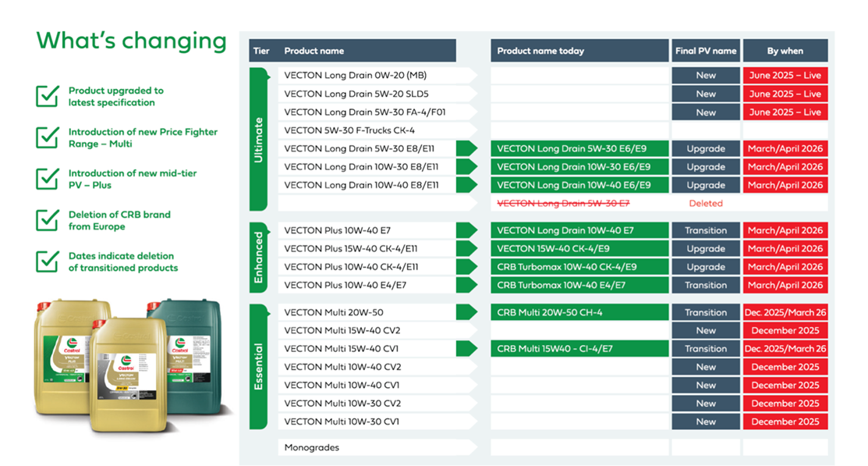
Task: Click 'Dates indicate deletion of transitioned products' text
Action: pos(123,262)
